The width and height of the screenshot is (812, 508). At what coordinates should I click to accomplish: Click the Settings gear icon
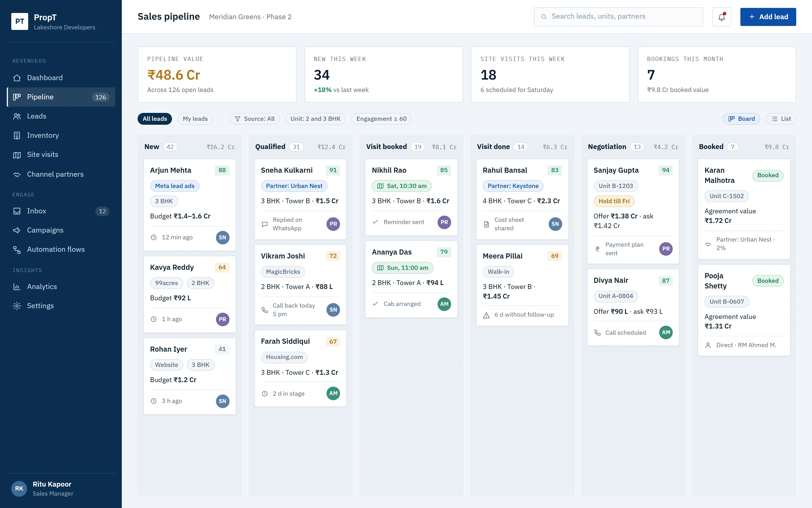17,306
